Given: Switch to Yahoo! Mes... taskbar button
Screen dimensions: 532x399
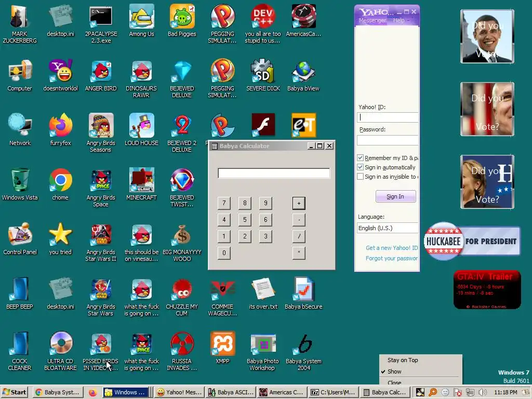Looking at the screenshot, I should (x=180, y=392).
